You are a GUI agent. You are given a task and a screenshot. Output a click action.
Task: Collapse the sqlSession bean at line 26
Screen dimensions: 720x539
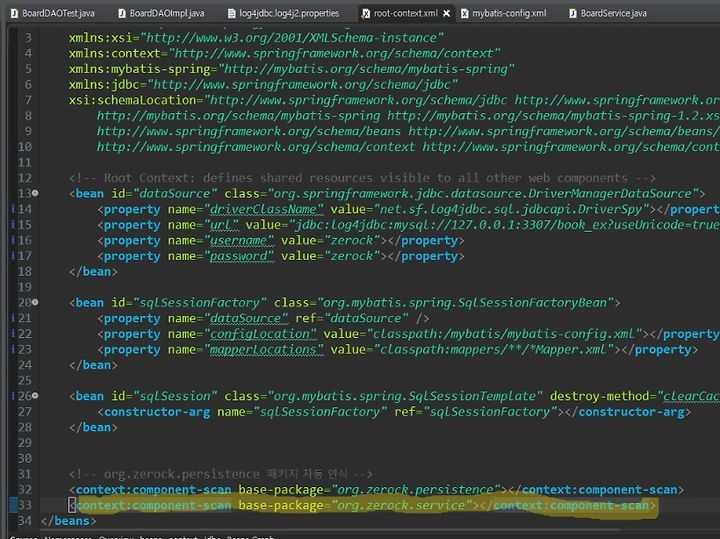(35, 396)
